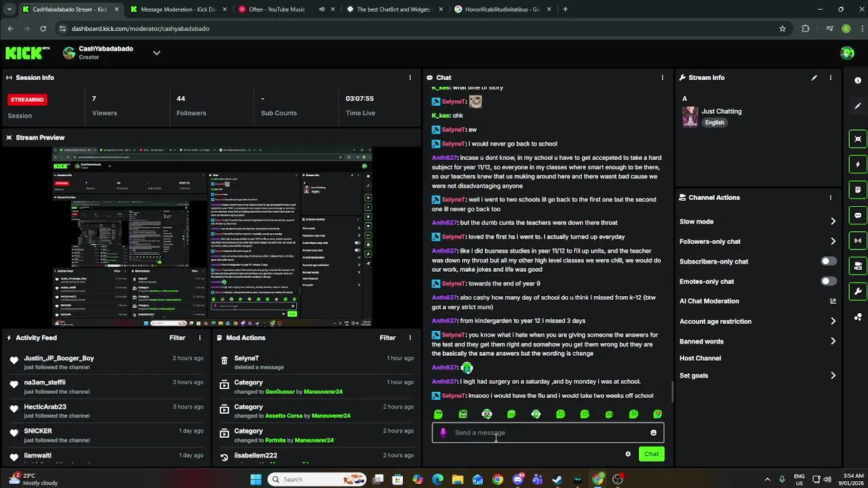
Task: Open browser extensions menu
Action: point(806,28)
